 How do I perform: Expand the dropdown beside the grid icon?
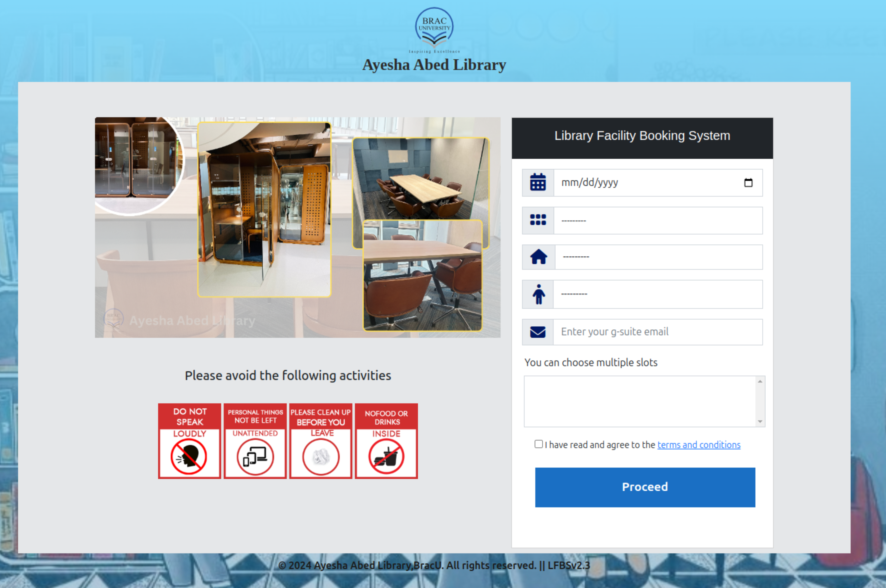point(658,220)
